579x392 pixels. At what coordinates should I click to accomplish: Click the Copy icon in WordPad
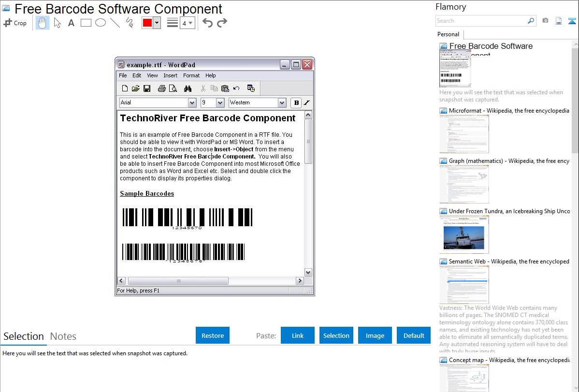pyautogui.click(x=214, y=88)
